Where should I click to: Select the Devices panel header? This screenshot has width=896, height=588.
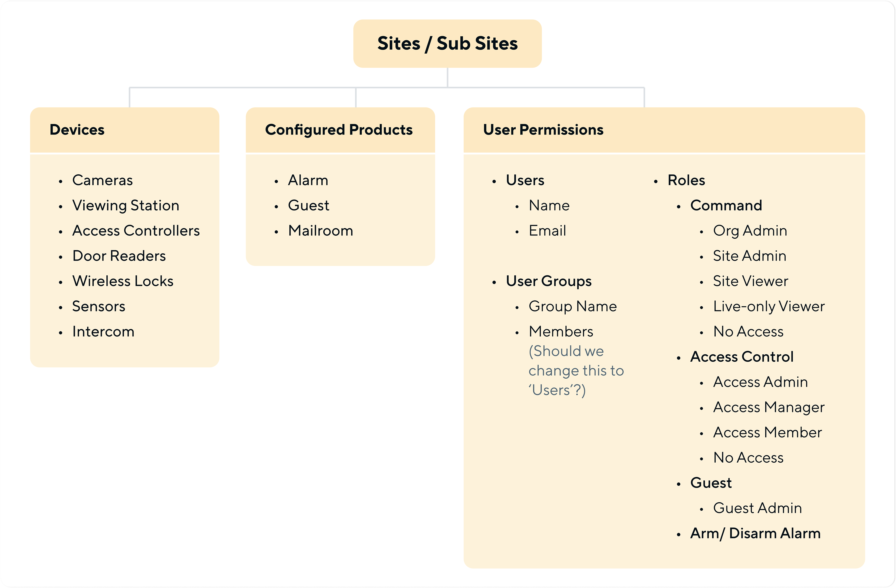[77, 130]
